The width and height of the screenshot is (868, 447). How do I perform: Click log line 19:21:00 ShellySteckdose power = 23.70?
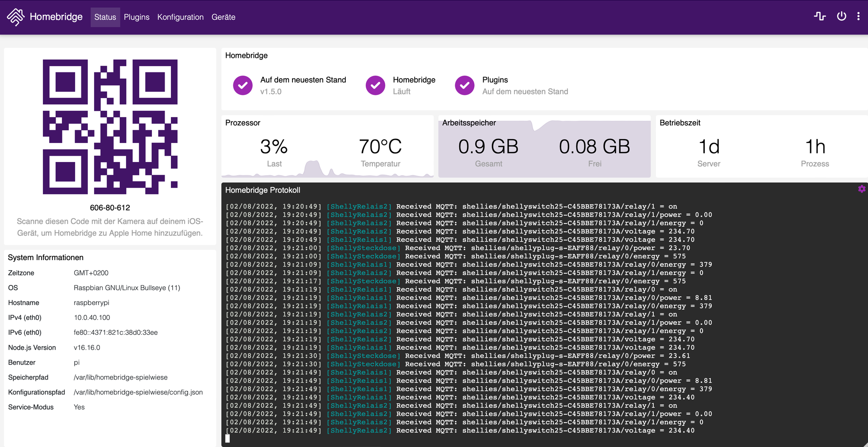coord(458,248)
